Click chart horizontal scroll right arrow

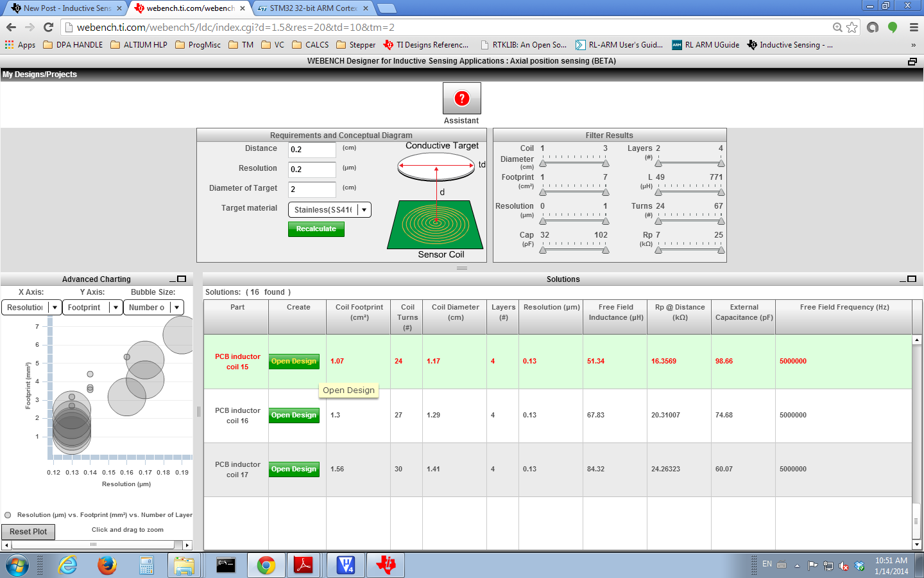tap(187, 545)
